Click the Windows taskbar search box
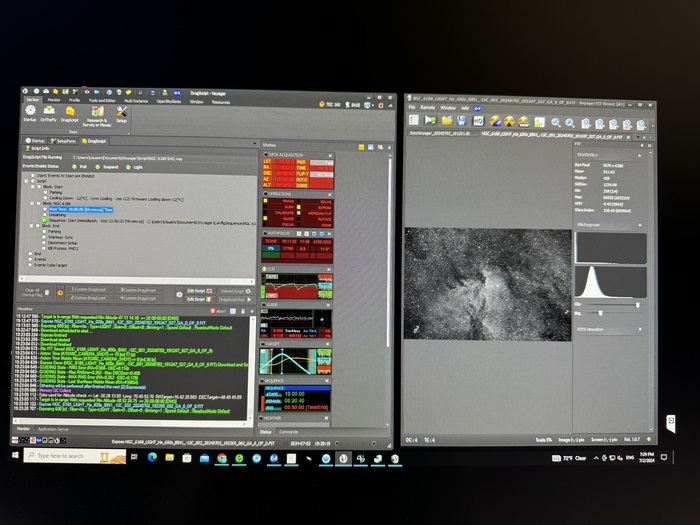The height and width of the screenshot is (525, 700). [70, 456]
